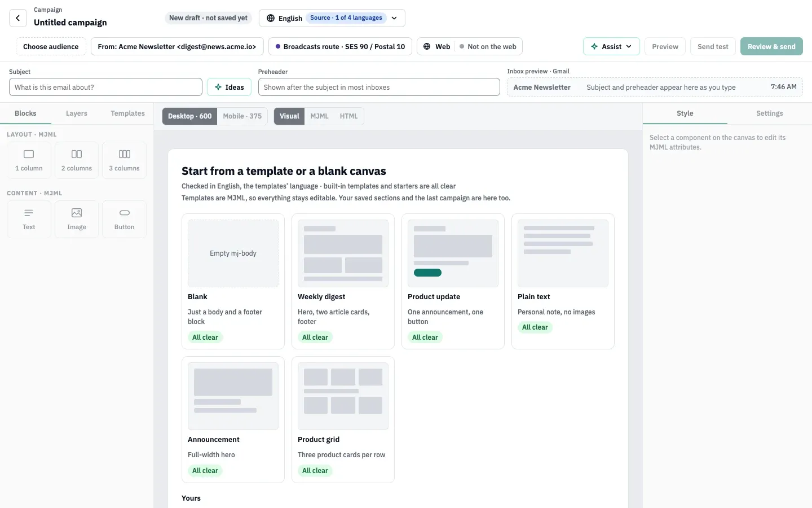Open the Style tab
Image resolution: width=812 pixels, height=508 pixels.
685,113
